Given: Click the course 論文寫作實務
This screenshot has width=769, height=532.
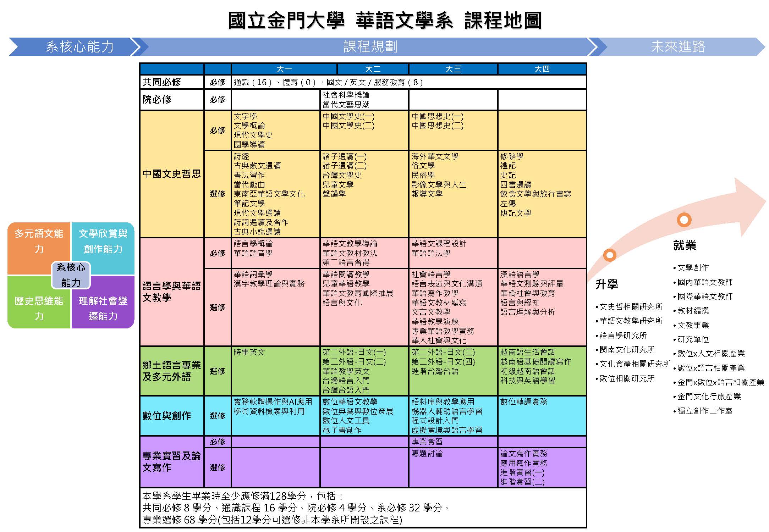Looking at the screenshot, I should 524,454.
